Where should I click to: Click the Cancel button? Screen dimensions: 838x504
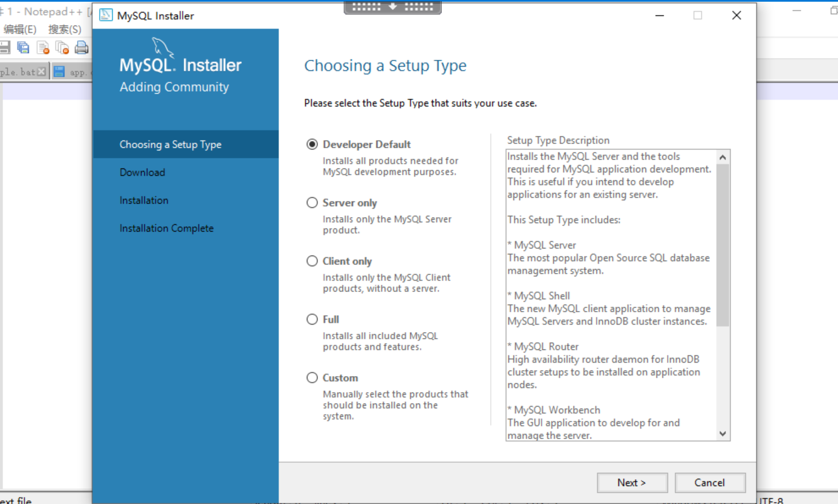tap(710, 483)
